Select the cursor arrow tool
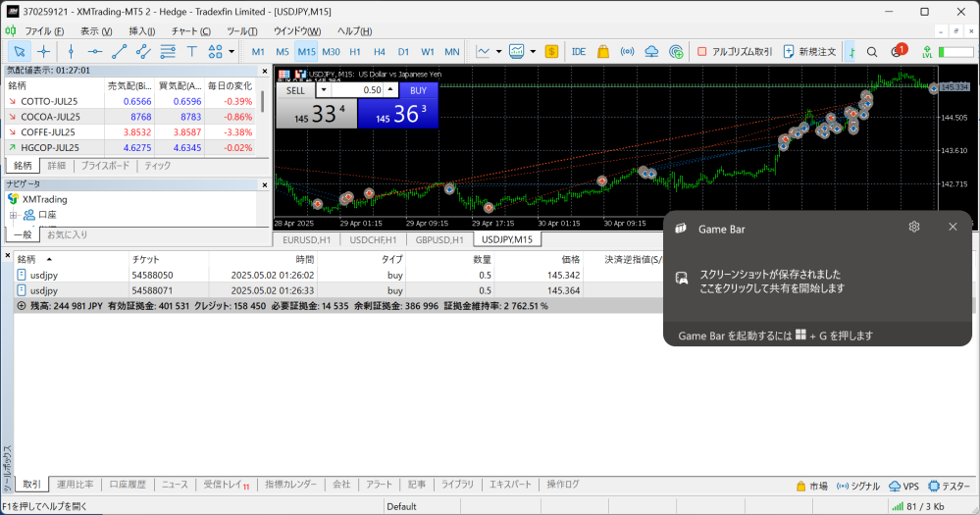The height and width of the screenshot is (515, 980). tap(20, 52)
